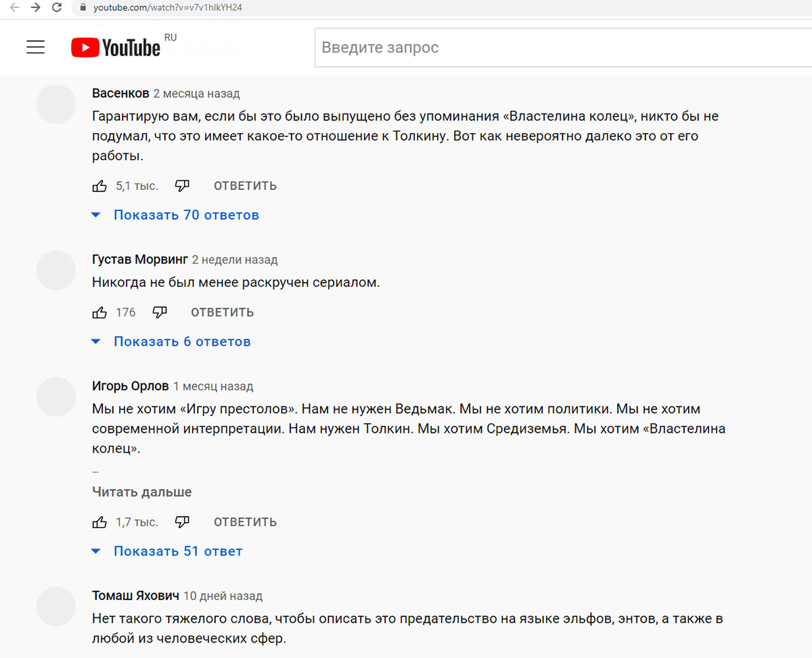Like Густав Морвинг's comment
The width and height of the screenshot is (812, 658).
pos(99,312)
